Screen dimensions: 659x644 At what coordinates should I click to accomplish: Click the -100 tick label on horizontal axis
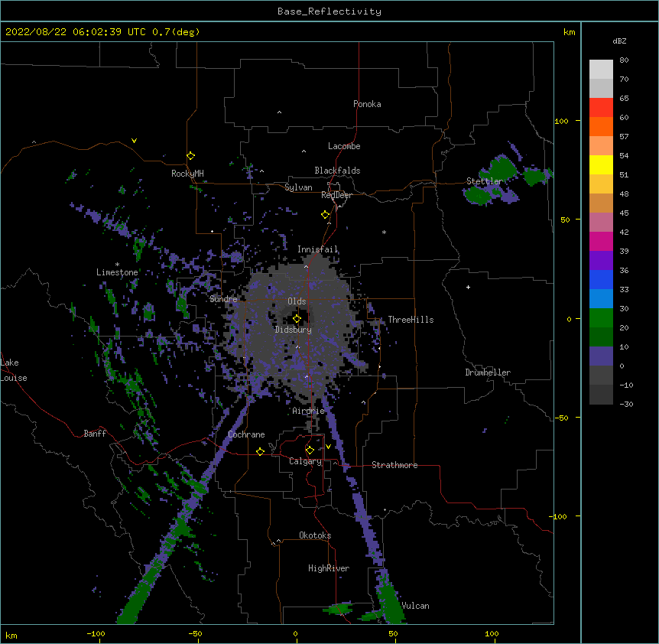96,633
